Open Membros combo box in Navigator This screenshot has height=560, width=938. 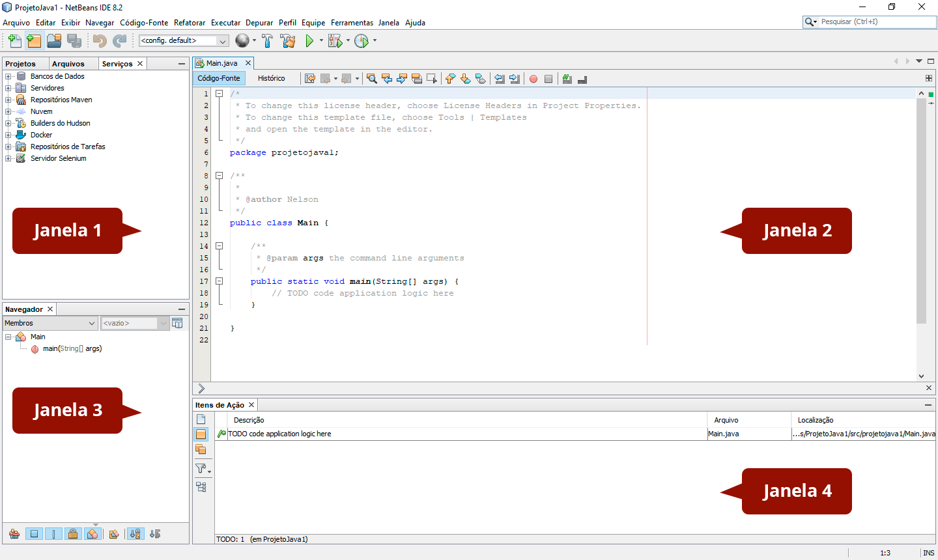pos(50,323)
